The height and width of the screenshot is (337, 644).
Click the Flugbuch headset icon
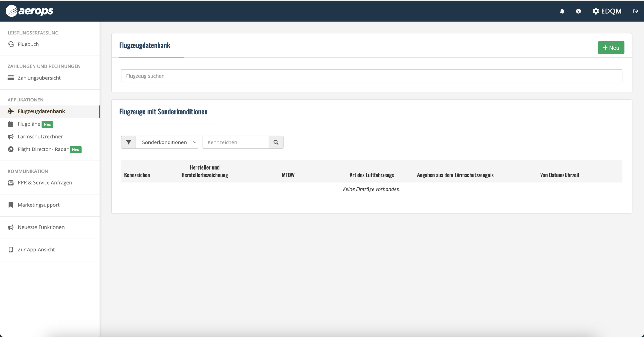click(11, 44)
